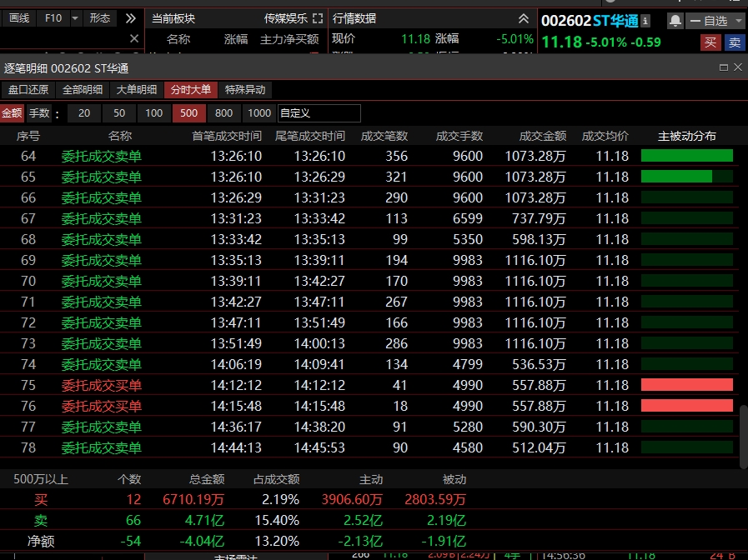748x560 pixels.
Task: Select threshold 100
Action: (154, 113)
